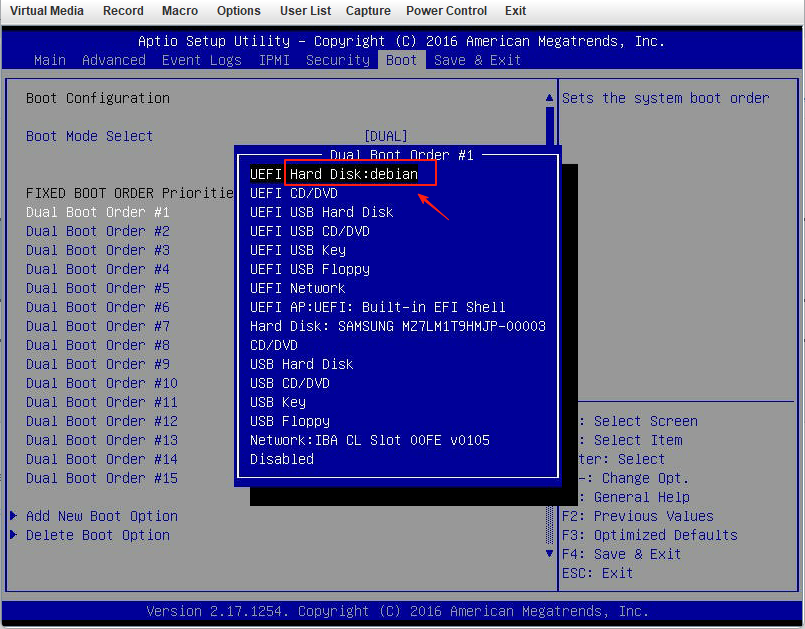Viewport: 805px width, 629px height.
Task: Choose UEFI Hard Disk:debian in popup
Action: click(x=334, y=174)
